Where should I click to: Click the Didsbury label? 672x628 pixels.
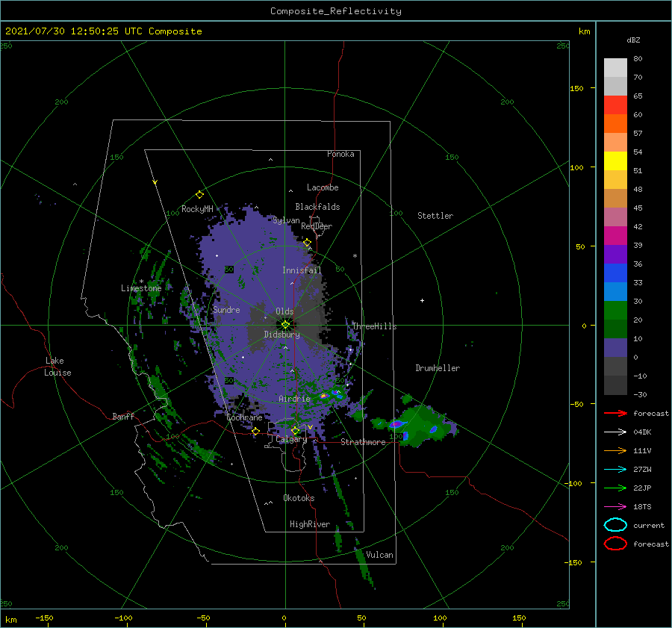click(x=282, y=335)
